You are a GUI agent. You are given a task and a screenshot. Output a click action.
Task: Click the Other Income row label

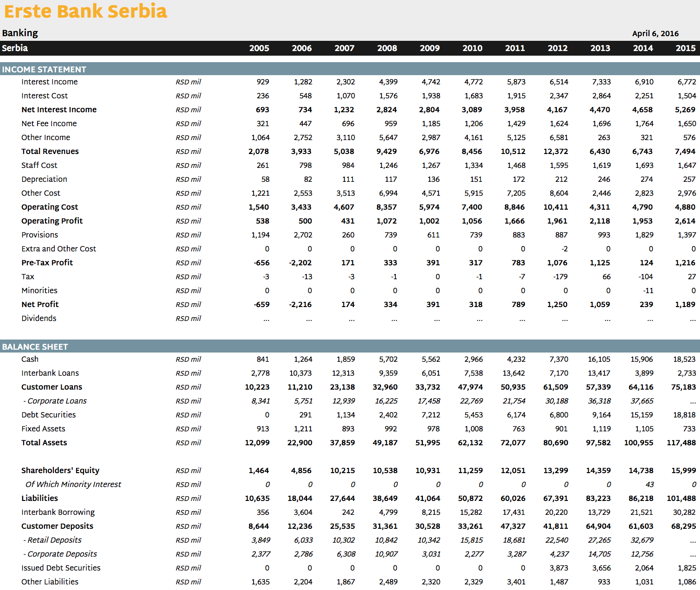click(45, 138)
